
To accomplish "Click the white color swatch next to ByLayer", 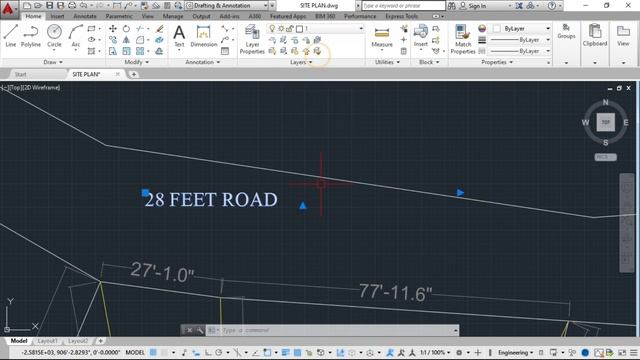I will coord(497,29).
